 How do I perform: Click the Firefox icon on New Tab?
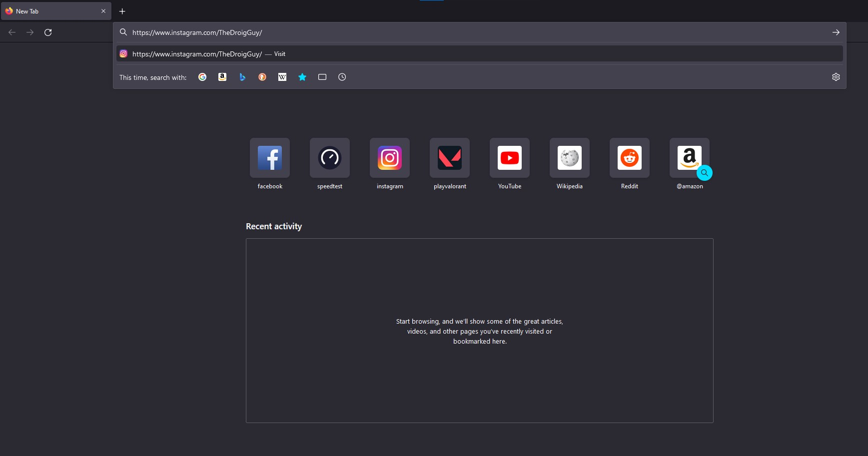pyautogui.click(x=9, y=11)
